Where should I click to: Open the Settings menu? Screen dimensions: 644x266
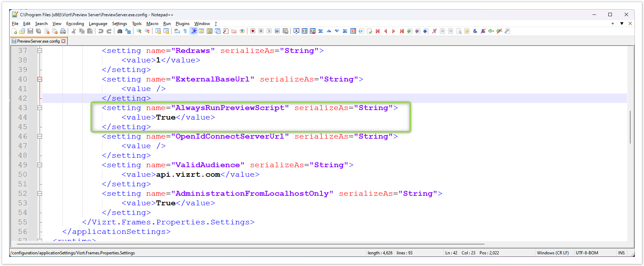(x=120, y=24)
